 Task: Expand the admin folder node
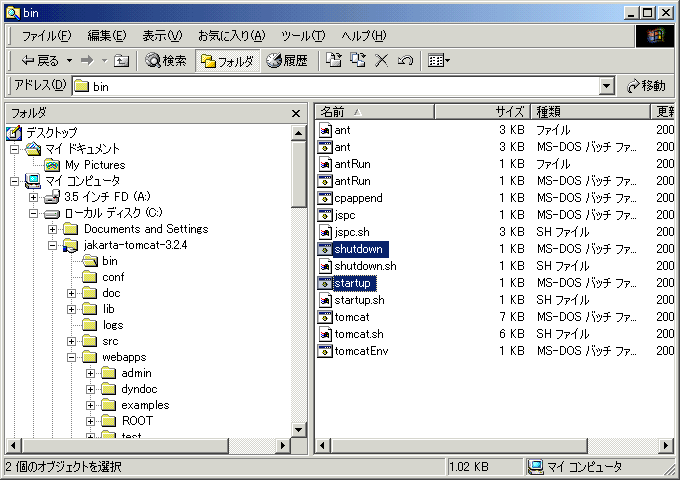90,373
